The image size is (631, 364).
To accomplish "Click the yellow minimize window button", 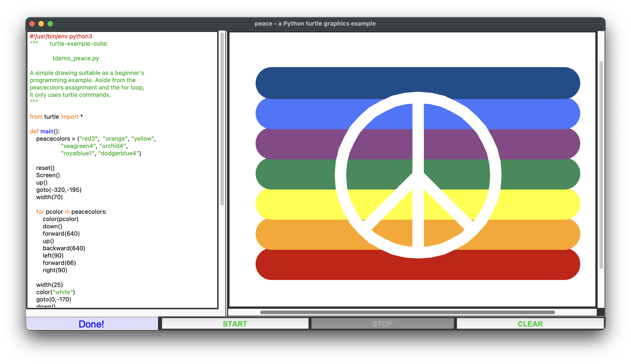I will click(41, 24).
